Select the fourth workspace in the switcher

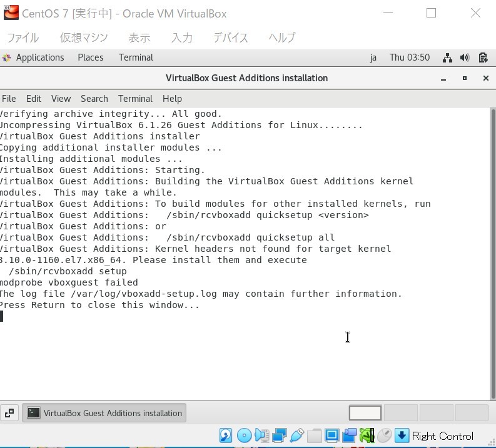click(x=472, y=413)
